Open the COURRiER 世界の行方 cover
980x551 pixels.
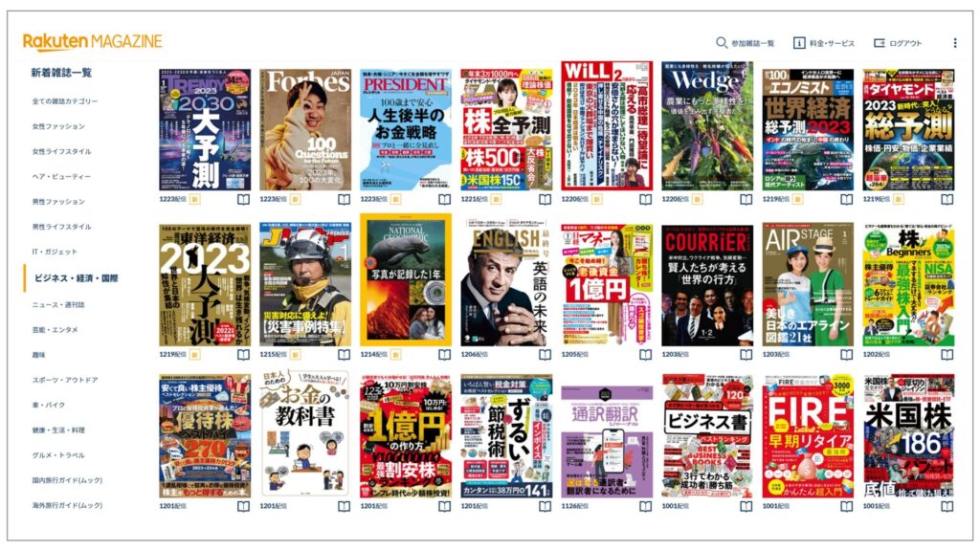(707, 285)
